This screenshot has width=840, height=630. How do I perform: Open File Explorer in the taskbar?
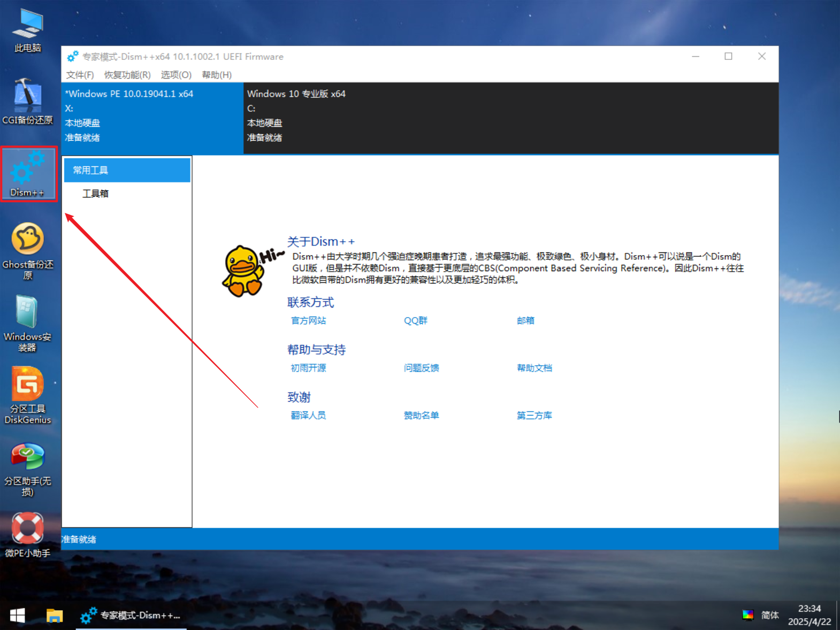[55, 616]
